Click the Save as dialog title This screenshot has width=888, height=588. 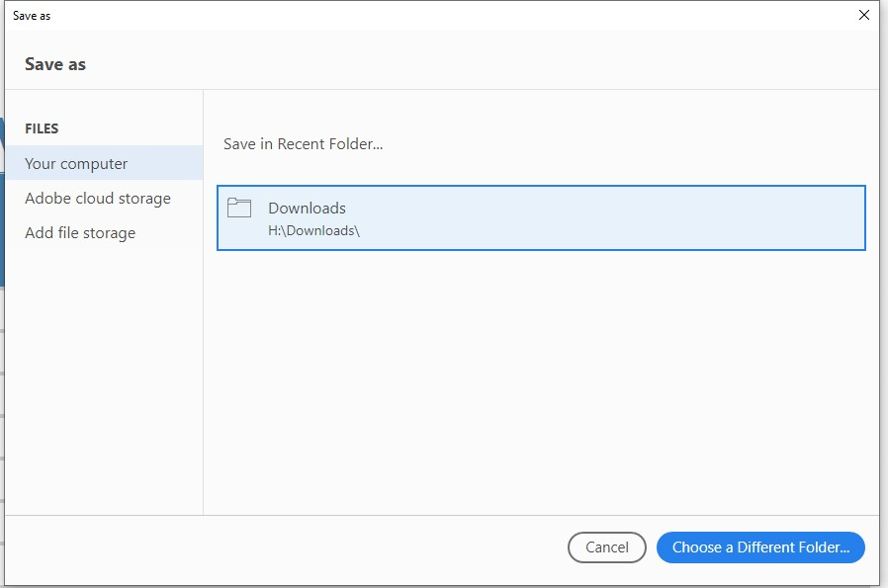54,63
